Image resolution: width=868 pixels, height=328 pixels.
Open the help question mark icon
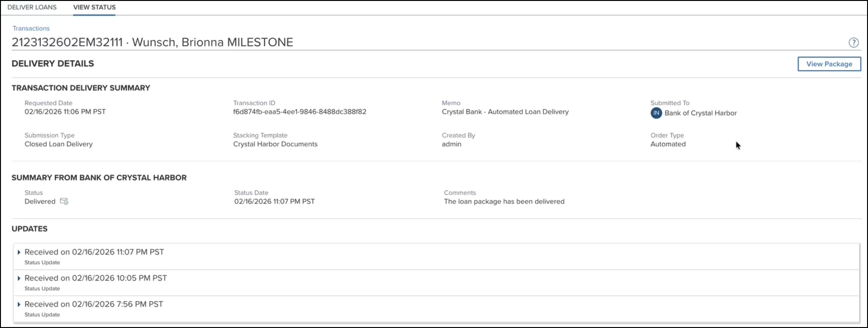click(x=853, y=43)
